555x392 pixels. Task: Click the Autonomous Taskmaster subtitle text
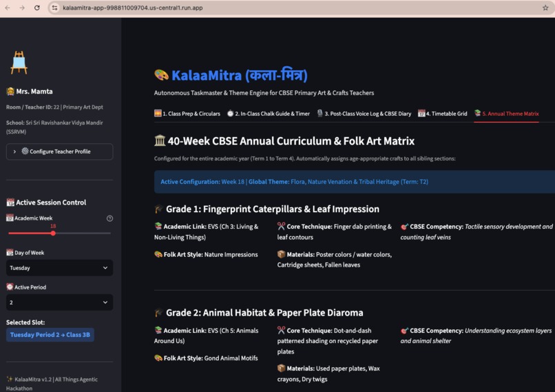click(x=264, y=93)
